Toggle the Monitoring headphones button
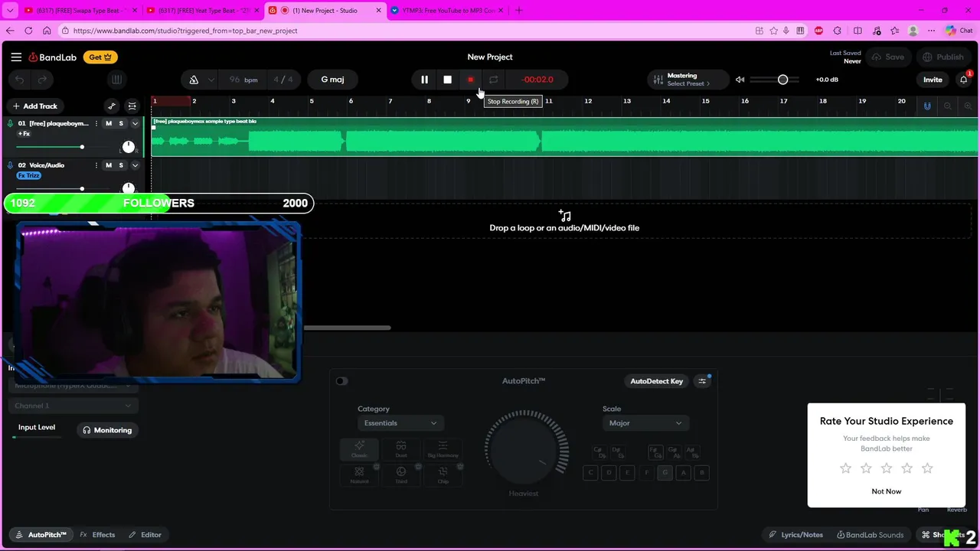 coord(107,430)
